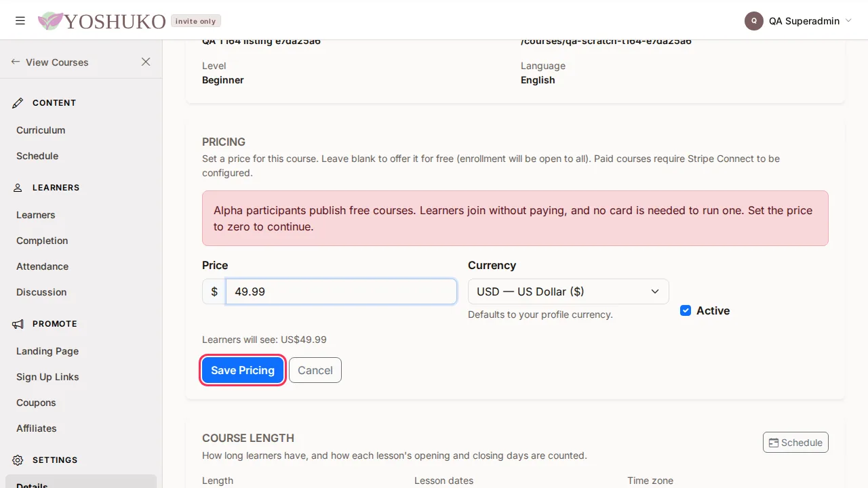Uncheck the Active checkbox
868x488 pixels.
tap(686, 310)
